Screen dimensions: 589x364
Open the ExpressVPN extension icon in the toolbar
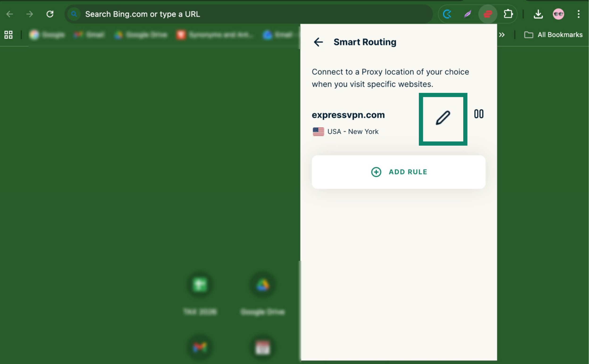(488, 14)
